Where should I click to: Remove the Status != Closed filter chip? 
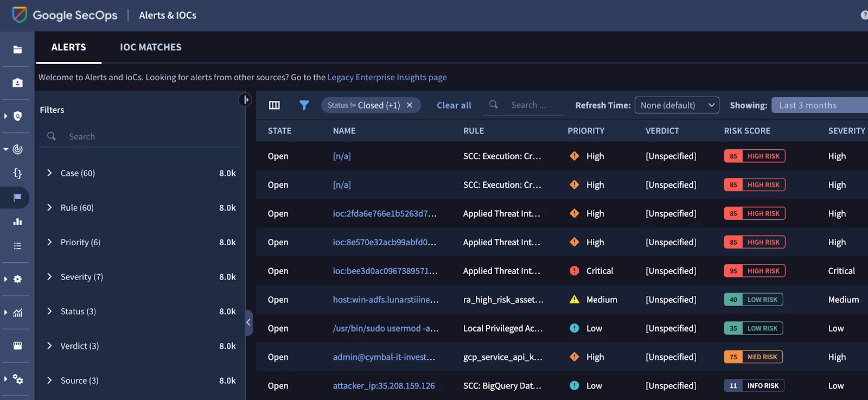click(x=410, y=105)
